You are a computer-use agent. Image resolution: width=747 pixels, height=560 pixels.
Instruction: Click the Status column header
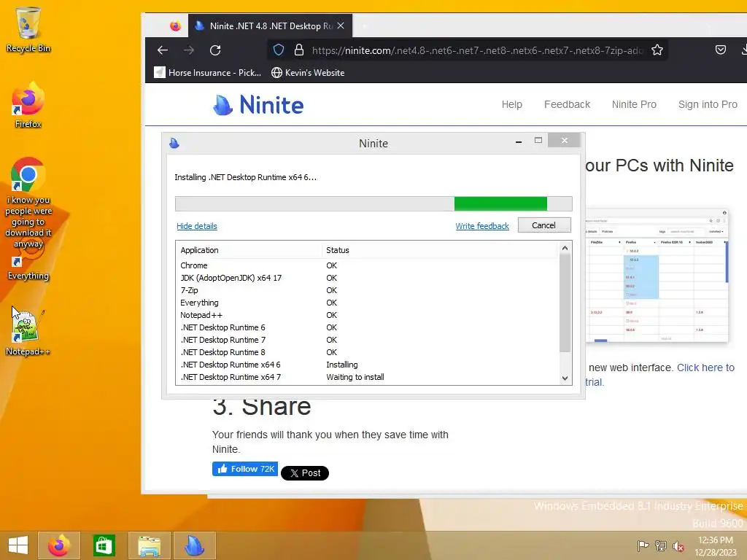pyautogui.click(x=439, y=250)
